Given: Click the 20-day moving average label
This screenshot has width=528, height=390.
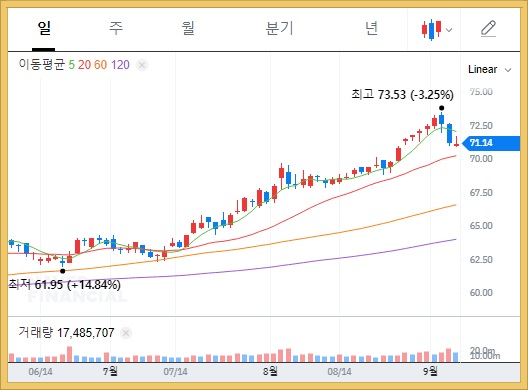Looking at the screenshot, I should (x=84, y=65).
